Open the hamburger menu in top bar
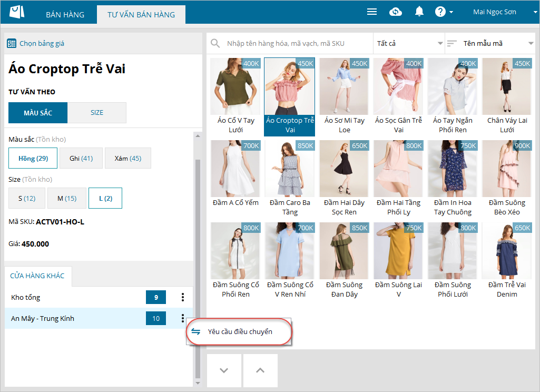Viewport: 540px width, 392px height. pyautogui.click(x=372, y=12)
